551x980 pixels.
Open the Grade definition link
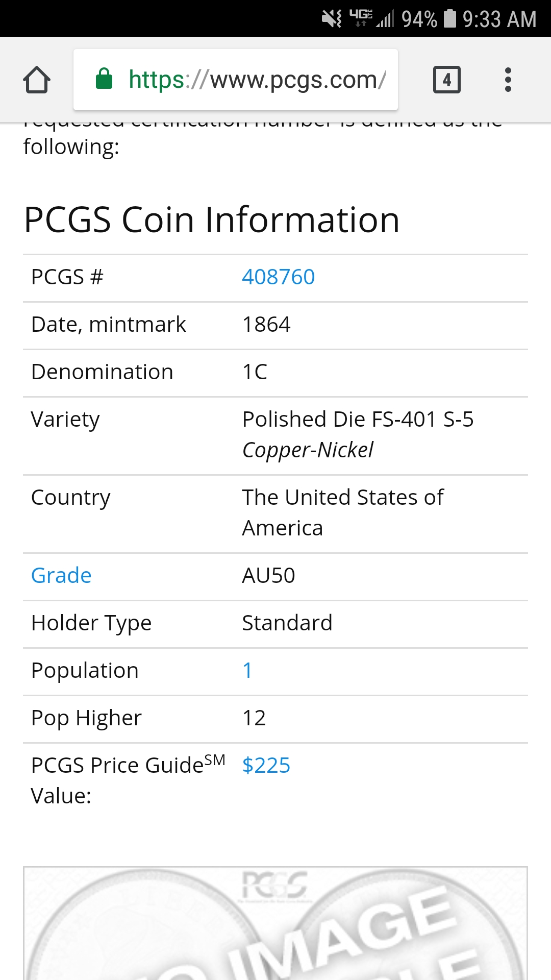61,576
